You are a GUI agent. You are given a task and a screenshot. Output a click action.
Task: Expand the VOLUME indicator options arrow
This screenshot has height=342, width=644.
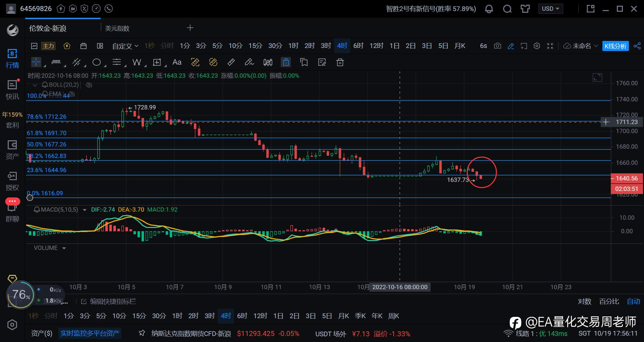(64, 248)
